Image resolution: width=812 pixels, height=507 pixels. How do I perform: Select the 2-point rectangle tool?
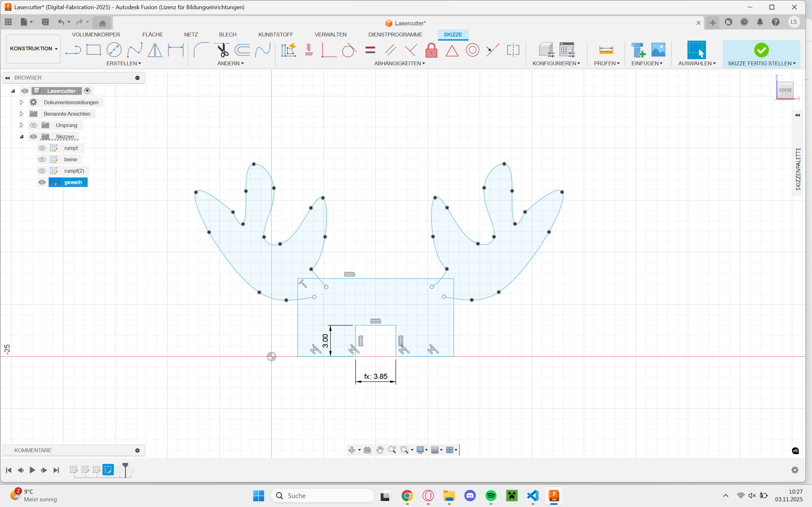click(94, 49)
